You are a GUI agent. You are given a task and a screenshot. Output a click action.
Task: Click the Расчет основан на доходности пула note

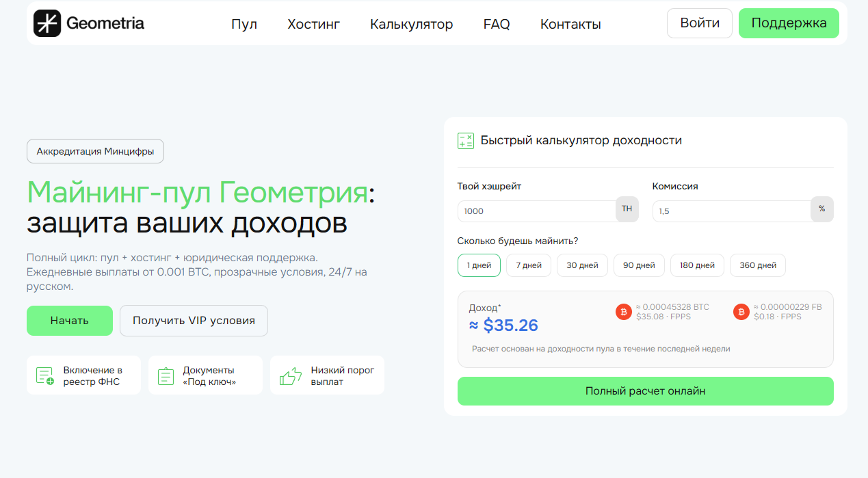(601, 349)
